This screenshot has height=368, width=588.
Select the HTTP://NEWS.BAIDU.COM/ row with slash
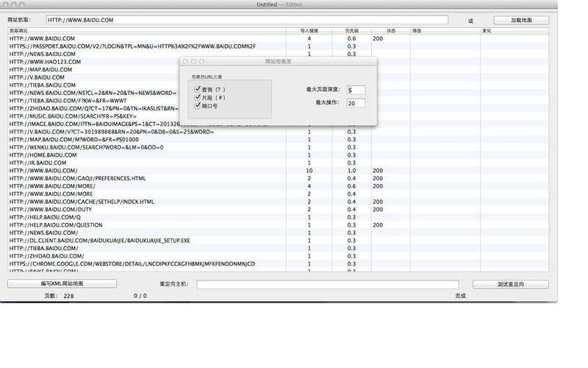(279, 233)
